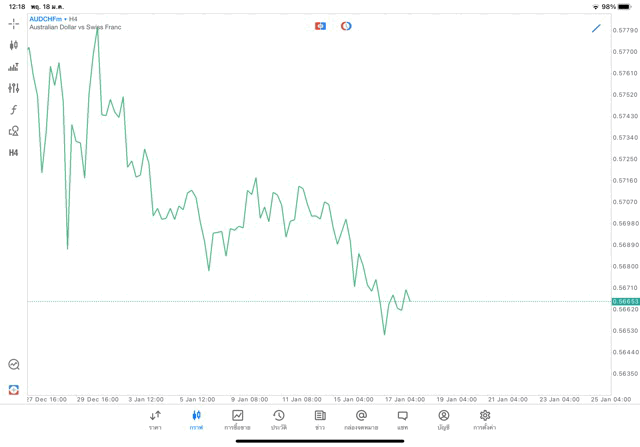The width and height of the screenshot is (640, 447).
Task: Open the chart type candlestick icon
Action: pos(13,45)
